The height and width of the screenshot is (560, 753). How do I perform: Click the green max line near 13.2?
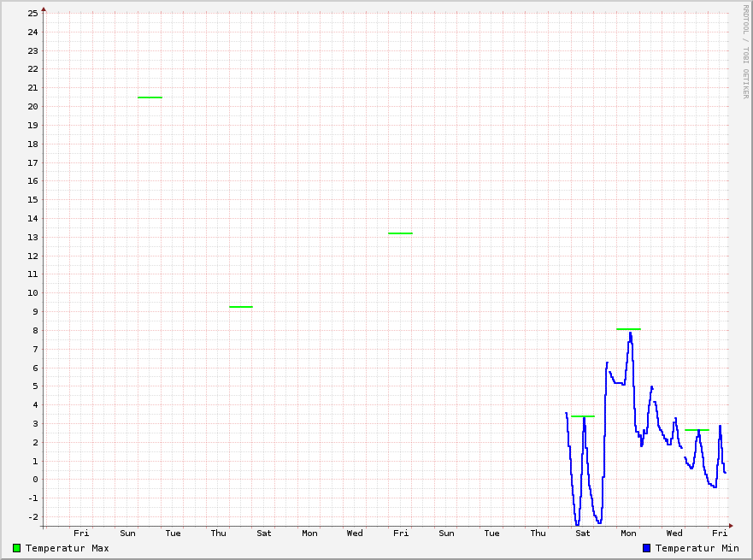(x=401, y=233)
